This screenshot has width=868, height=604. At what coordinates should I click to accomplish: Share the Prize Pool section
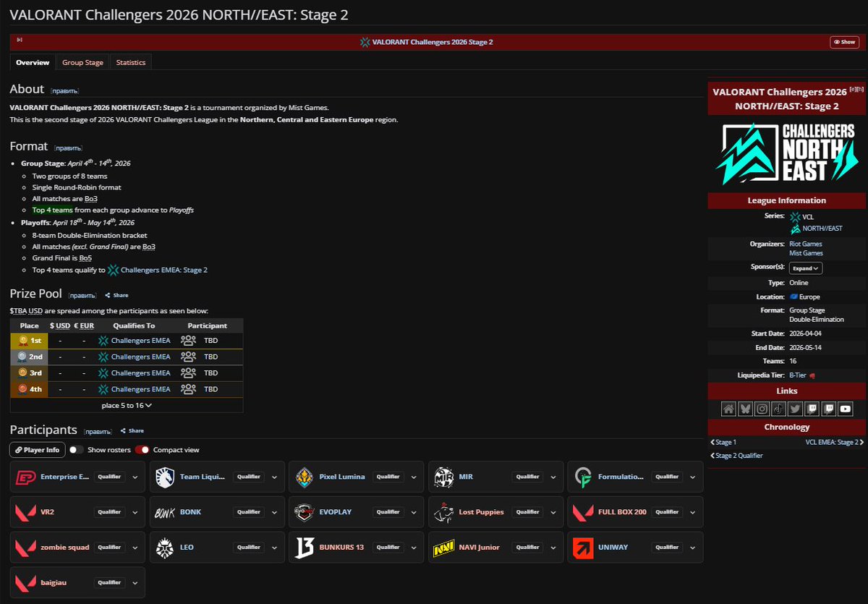pyautogui.click(x=116, y=295)
